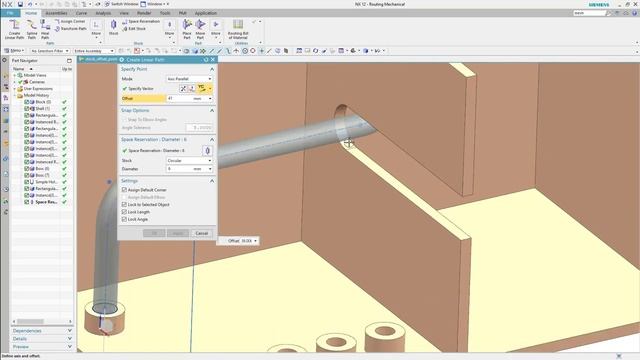Choose the Heal Path tool
This screenshot has height=360, width=640.
[45, 29]
